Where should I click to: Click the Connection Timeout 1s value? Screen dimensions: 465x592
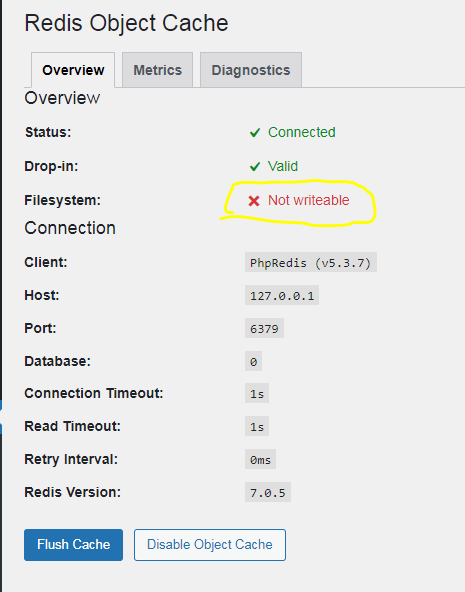tap(257, 394)
